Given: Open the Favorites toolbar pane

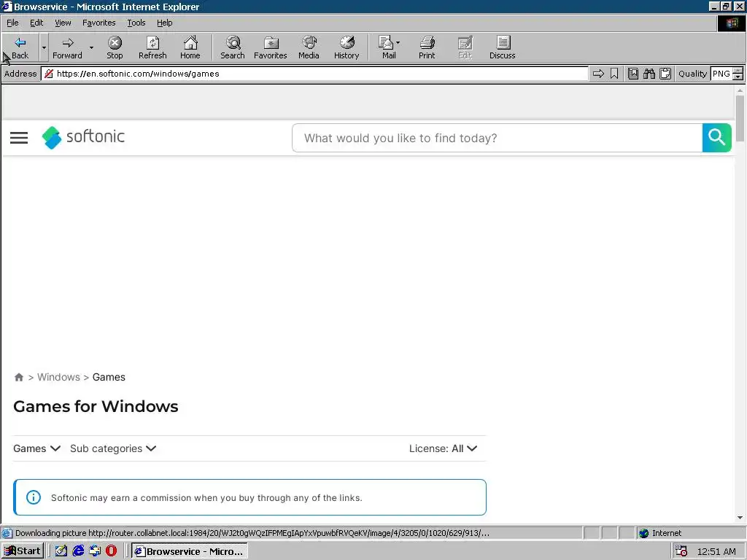Looking at the screenshot, I should point(271,47).
